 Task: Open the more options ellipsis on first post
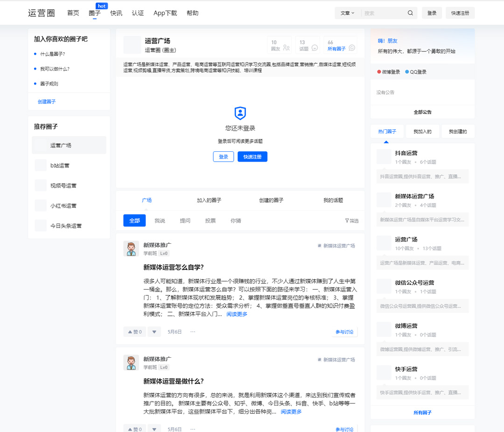(193, 332)
